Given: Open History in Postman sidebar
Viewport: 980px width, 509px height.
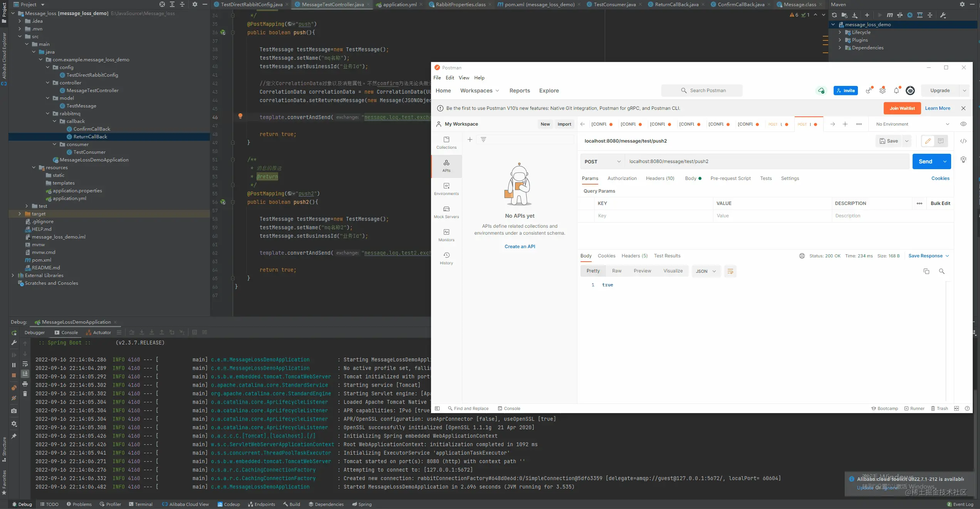Looking at the screenshot, I should tap(446, 258).
